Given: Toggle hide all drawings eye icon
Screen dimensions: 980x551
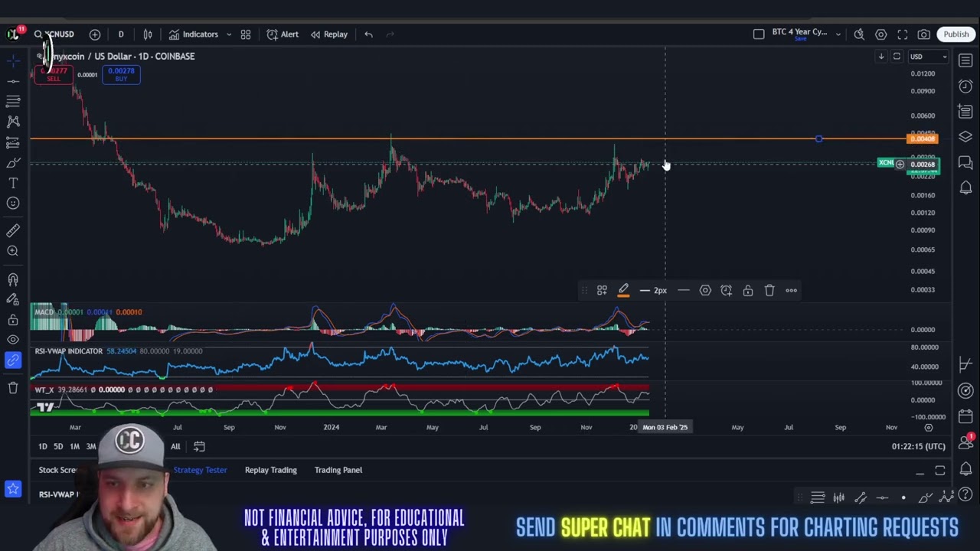Looking at the screenshot, I should coord(13,340).
